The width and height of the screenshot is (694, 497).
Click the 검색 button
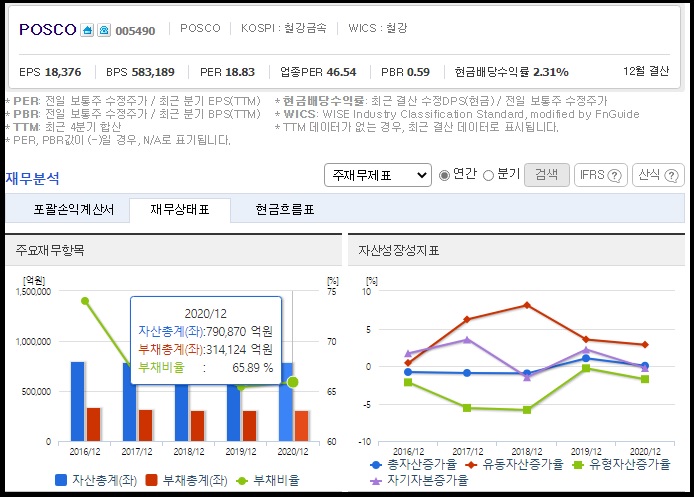(547, 175)
